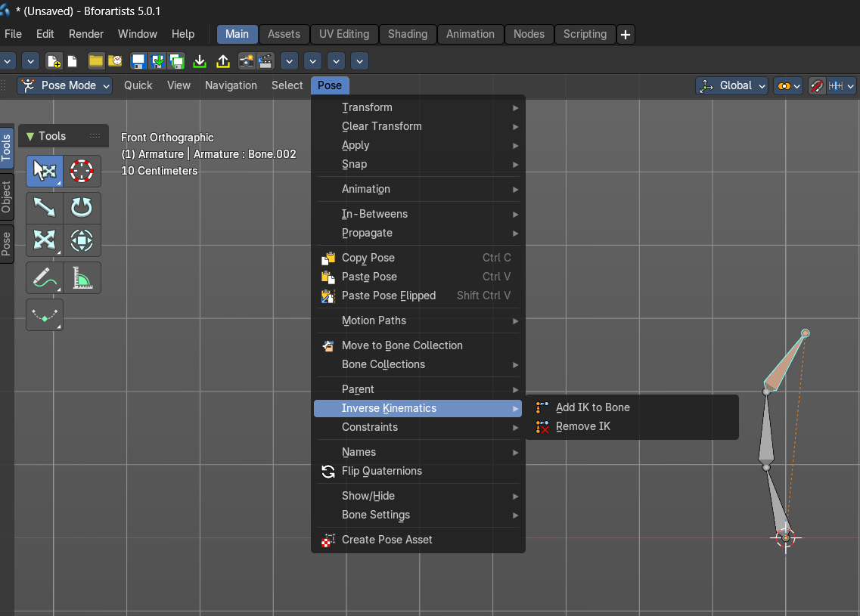Render image with the camera icon
The height and width of the screenshot is (616, 860).
(247, 61)
